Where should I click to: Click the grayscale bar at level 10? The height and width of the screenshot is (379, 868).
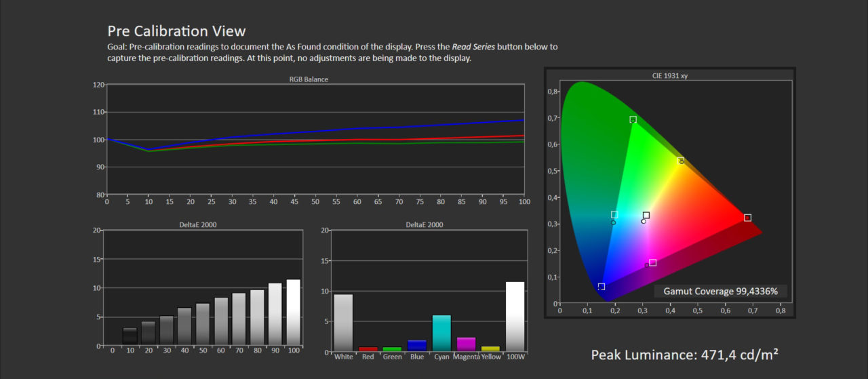pyautogui.click(x=130, y=336)
